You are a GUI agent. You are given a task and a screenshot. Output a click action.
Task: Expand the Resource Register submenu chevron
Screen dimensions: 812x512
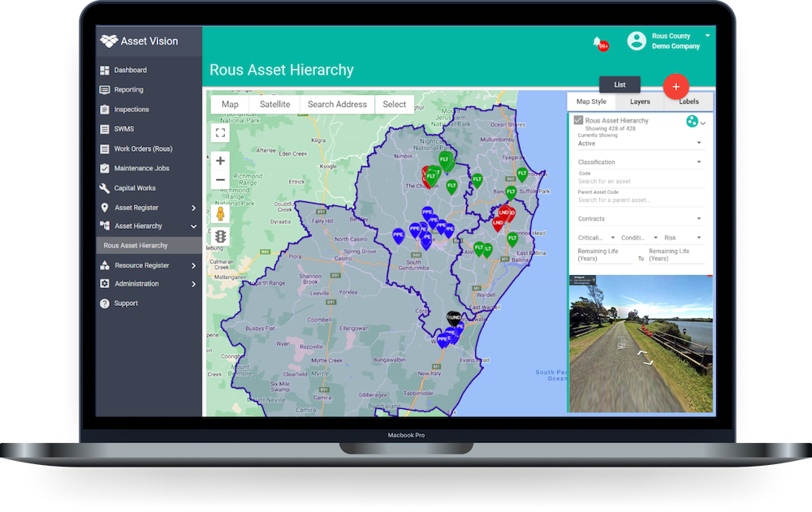tap(194, 265)
